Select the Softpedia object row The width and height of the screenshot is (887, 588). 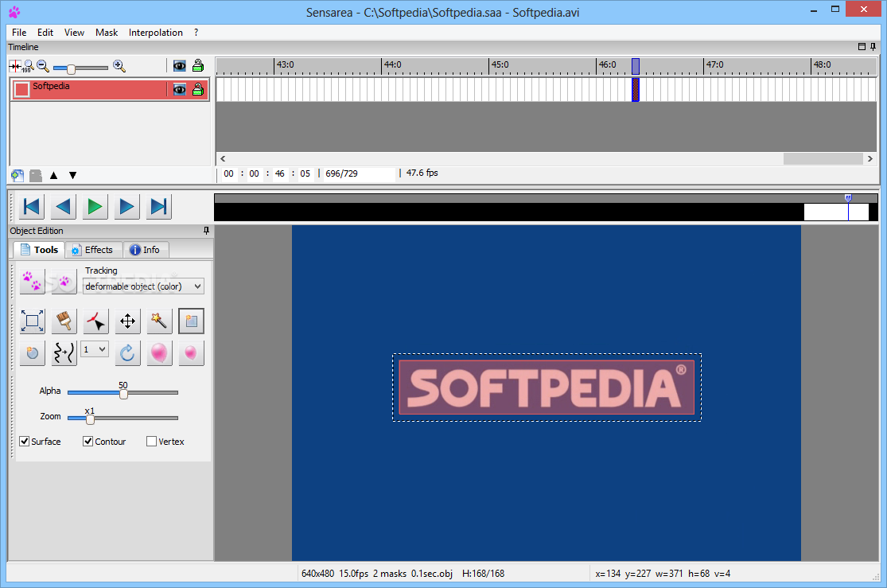(x=110, y=90)
